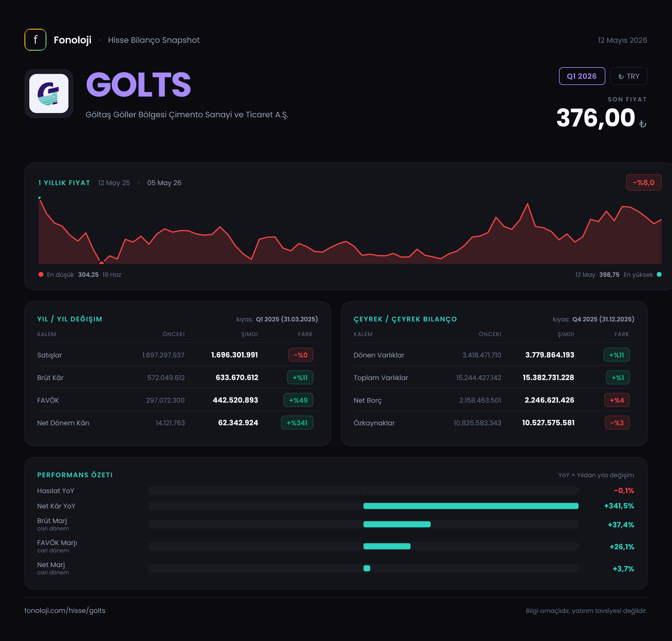Click the Hasılat YoY empty bar

[363, 491]
